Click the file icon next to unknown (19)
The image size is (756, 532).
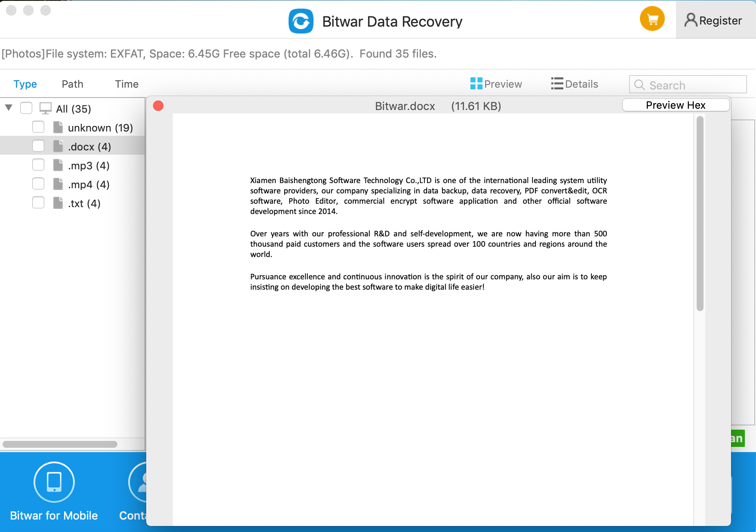(58, 127)
